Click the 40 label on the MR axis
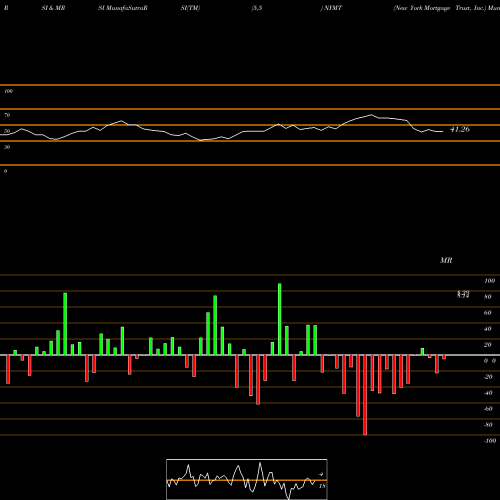Viewport: 500px width, 500px height. 488,329
